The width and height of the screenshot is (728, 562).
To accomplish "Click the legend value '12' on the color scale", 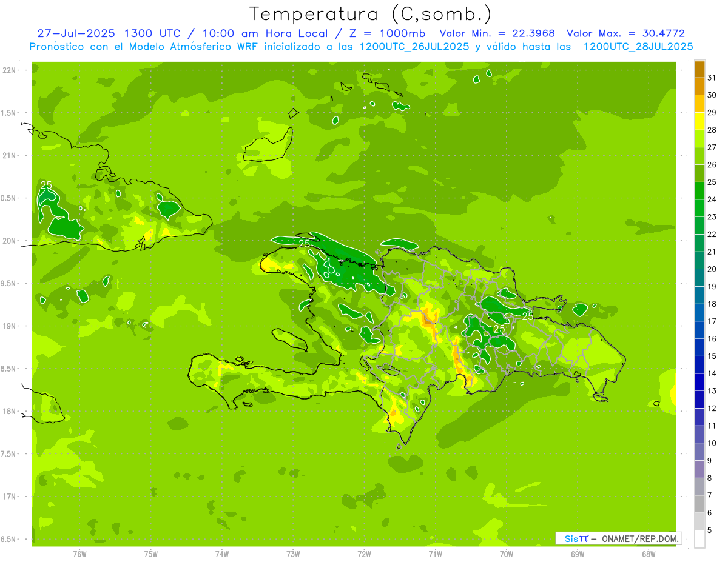I will tap(712, 409).
